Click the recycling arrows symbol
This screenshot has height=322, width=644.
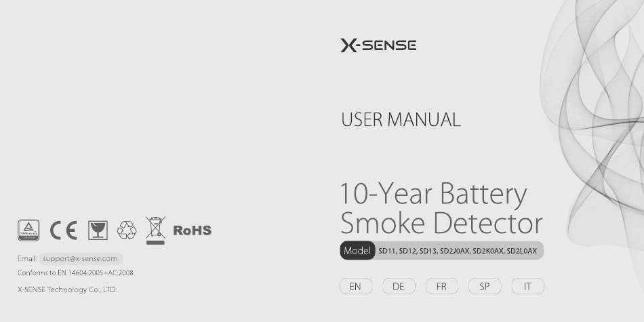[x=127, y=230]
